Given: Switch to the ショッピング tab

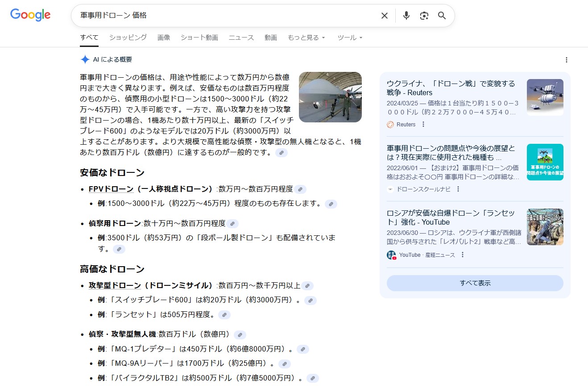Looking at the screenshot, I should click(x=128, y=38).
